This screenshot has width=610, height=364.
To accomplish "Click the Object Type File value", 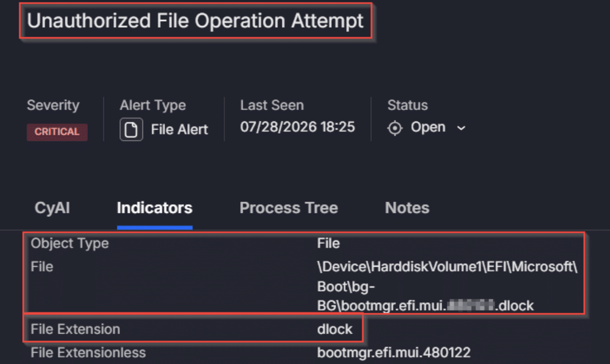I will [x=328, y=244].
